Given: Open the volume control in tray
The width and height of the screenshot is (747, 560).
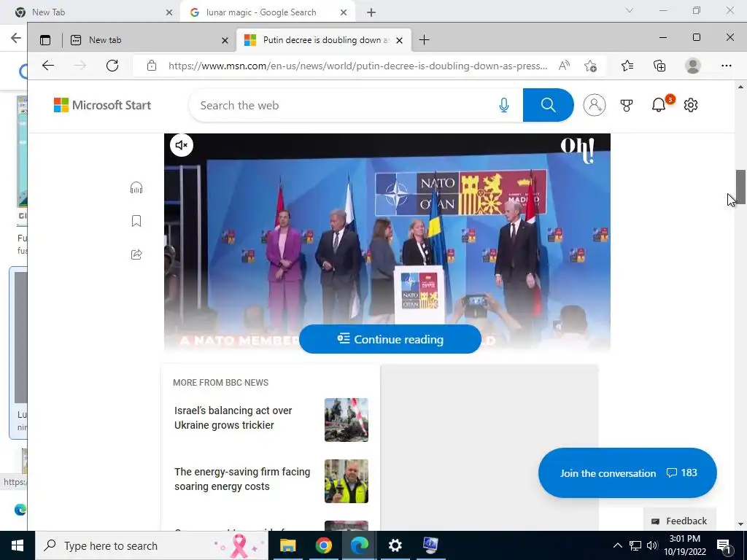Looking at the screenshot, I should tap(652, 545).
